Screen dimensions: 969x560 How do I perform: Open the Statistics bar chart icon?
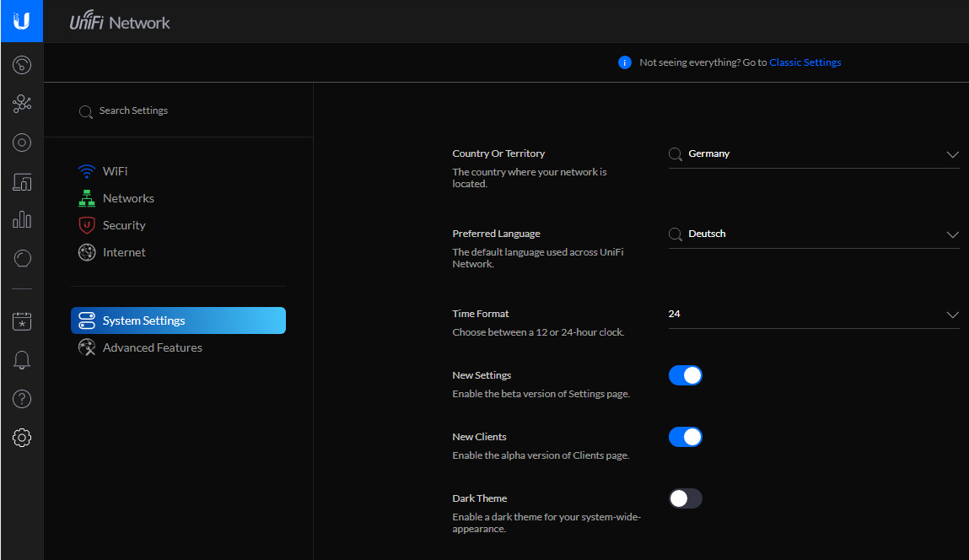pos(22,219)
